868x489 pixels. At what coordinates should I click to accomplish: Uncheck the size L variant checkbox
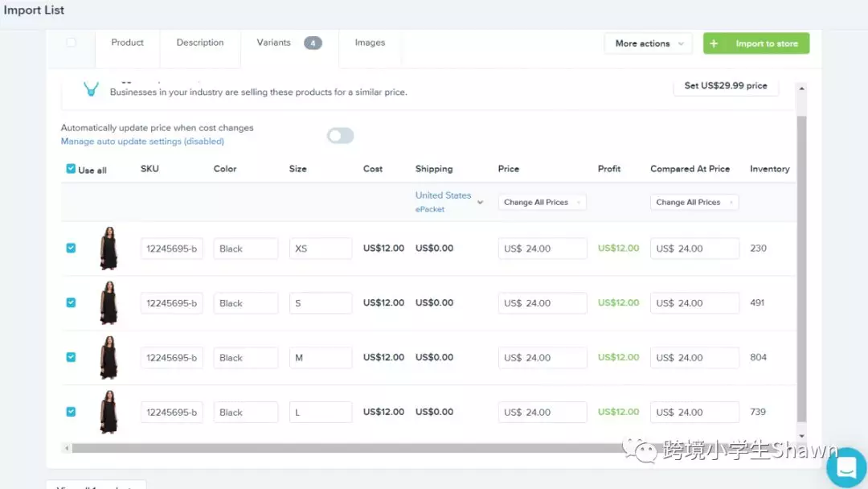[x=71, y=412]
